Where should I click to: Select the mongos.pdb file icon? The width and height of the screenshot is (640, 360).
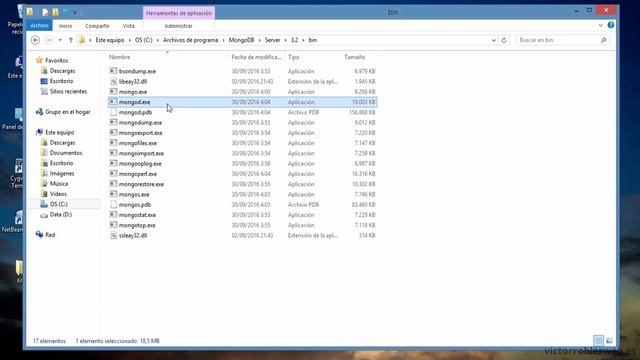click(x=113, y=204)
